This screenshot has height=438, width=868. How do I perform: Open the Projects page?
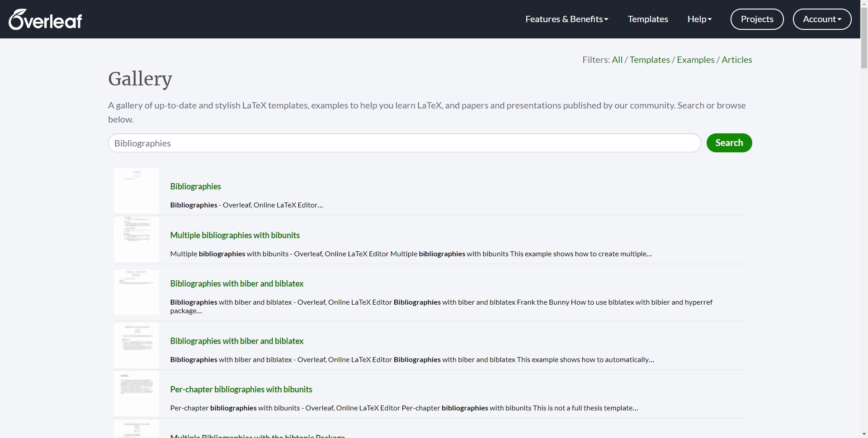(757, 19)
